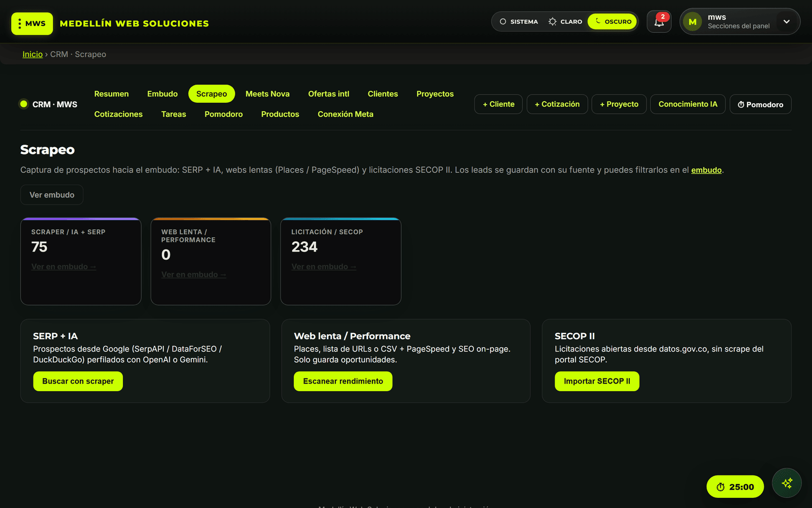
Task: Open Conocimiento IA
Action: tap(688, 104)
